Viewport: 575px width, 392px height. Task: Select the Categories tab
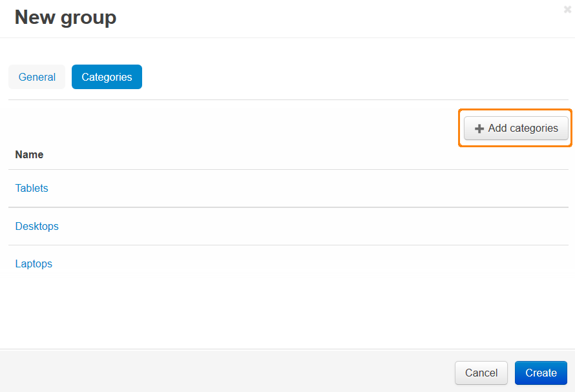click(x=107, y=77)
